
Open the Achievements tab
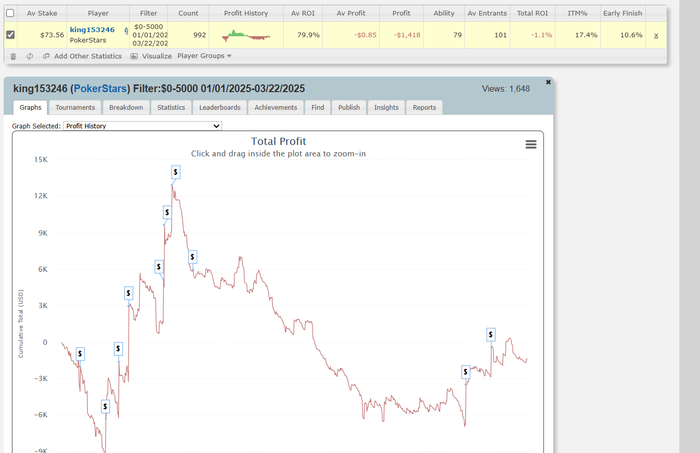click(x=275, y=108)
